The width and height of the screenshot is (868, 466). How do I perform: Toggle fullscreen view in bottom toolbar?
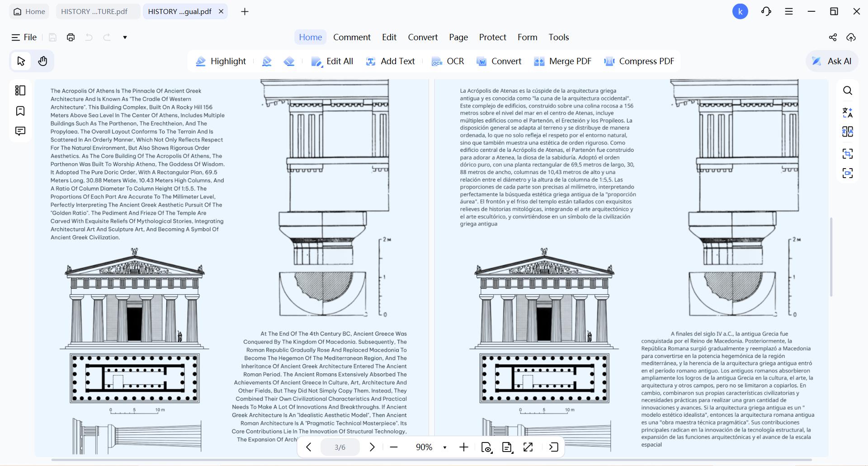coord(528,447)
